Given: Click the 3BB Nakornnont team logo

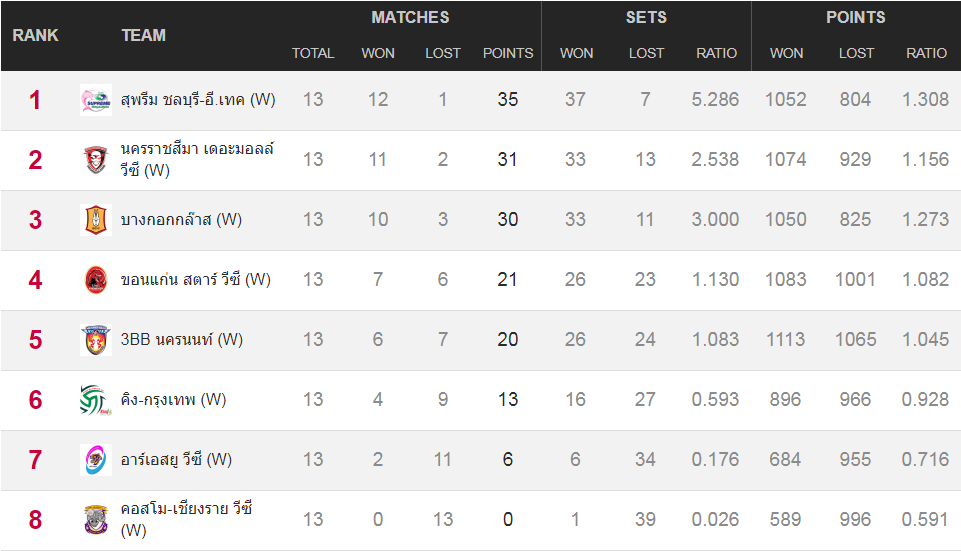Looking at the screenshot, I should pos(96,340).
